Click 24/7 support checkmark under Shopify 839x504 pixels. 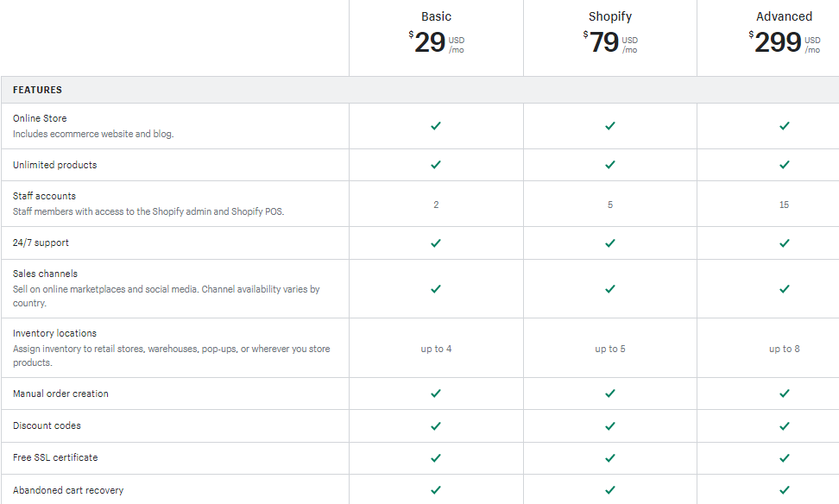[x=610, y=243]
